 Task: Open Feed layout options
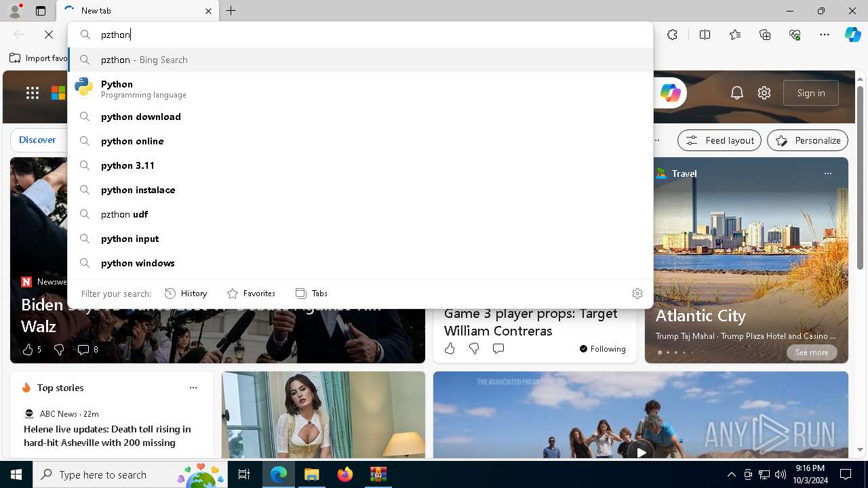pyautogui.click(x=719, y=140)
